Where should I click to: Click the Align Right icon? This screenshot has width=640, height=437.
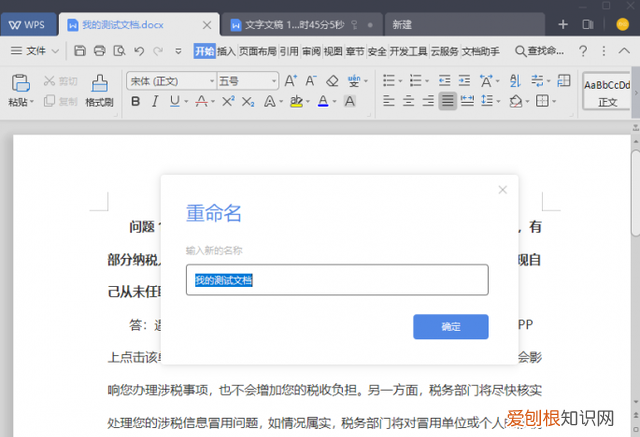428,101
